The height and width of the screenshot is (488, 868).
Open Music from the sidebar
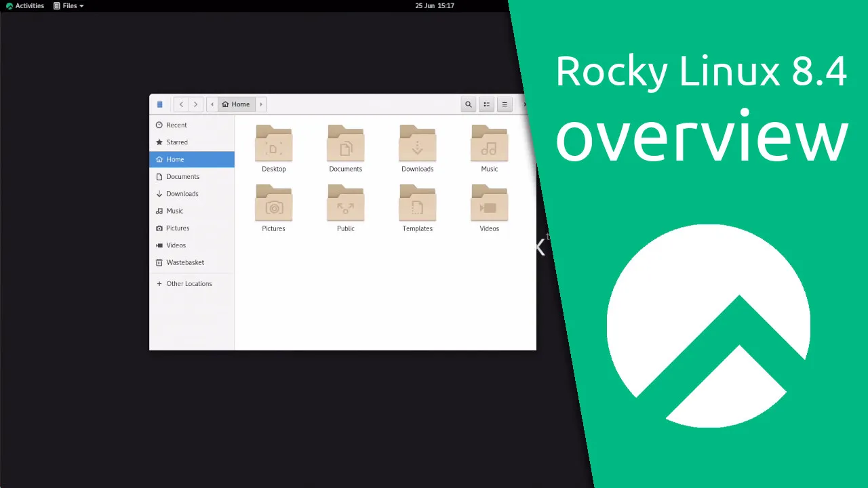point(192,211)
